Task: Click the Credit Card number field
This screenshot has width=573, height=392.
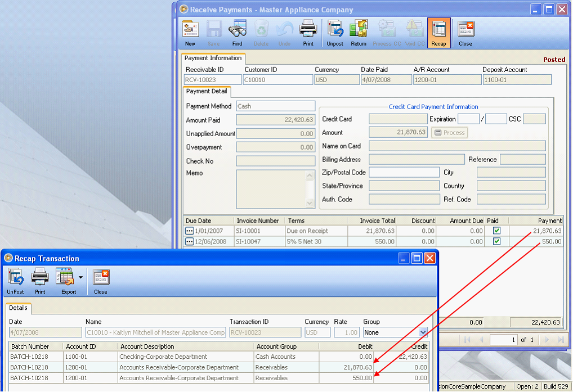Action: point(398,119)
